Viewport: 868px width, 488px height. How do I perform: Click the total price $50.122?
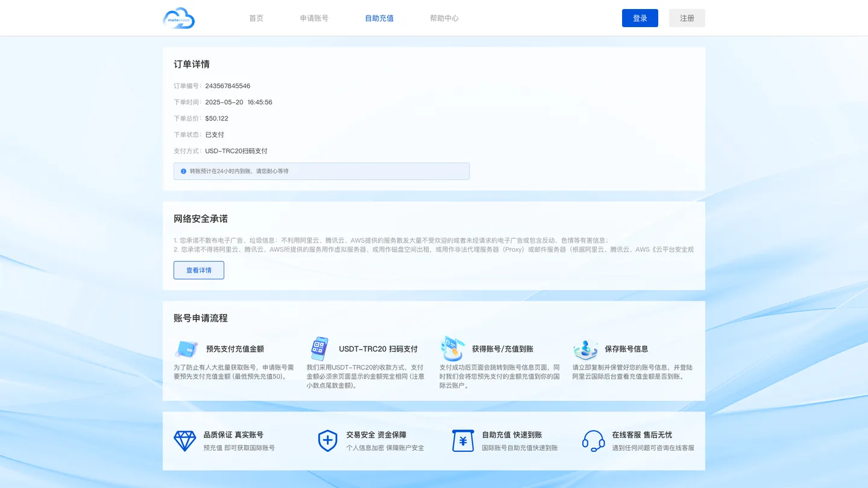216,119
